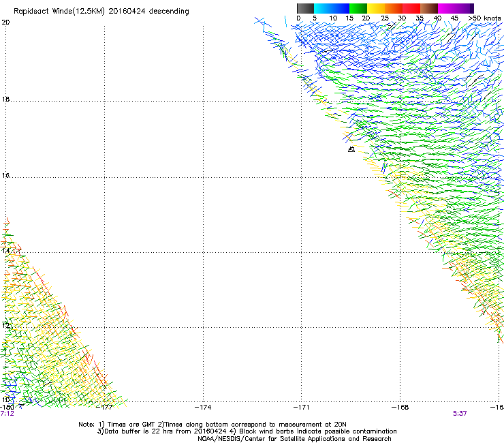Click the small station marker symbol near 17N
The image size is (504, 443).
click(x=351, y=149)
